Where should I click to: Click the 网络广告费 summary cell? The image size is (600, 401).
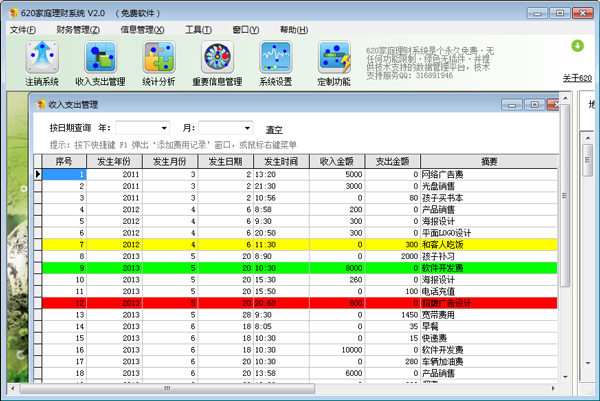[489, 174]
